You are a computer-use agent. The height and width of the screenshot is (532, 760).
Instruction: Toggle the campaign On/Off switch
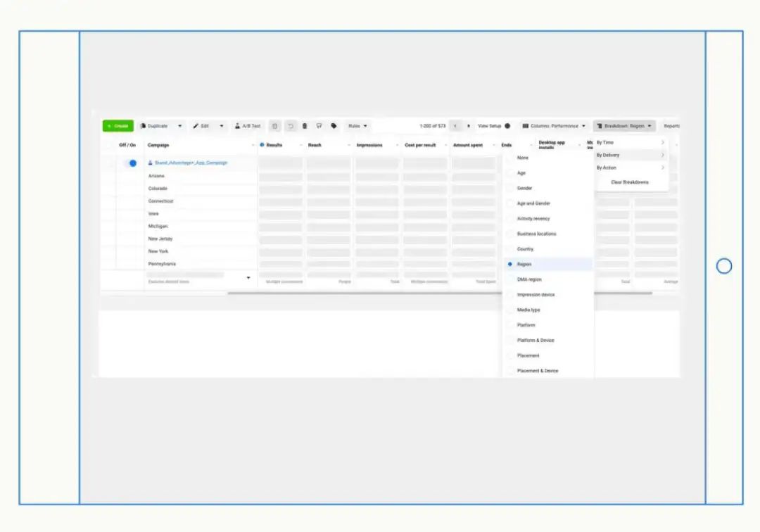tap(129, 163)
